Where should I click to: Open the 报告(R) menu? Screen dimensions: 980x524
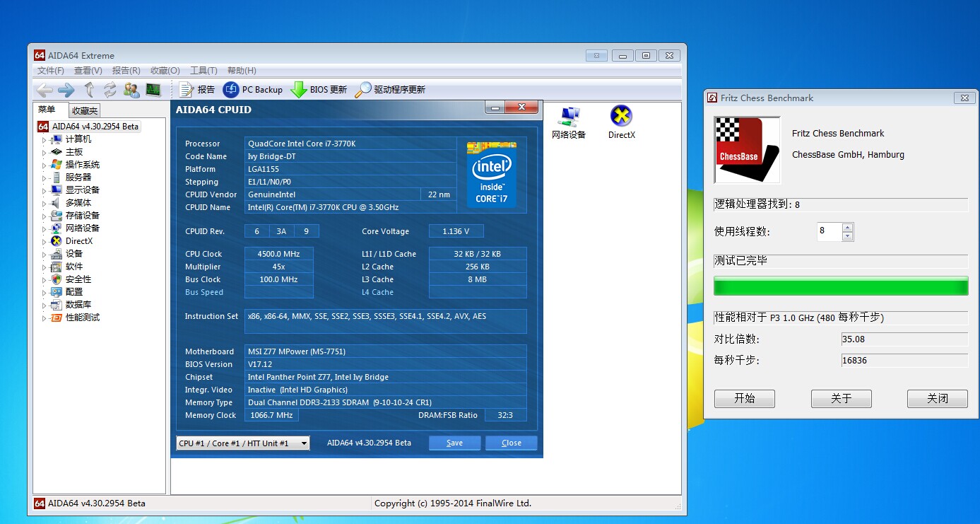(126, 71)
